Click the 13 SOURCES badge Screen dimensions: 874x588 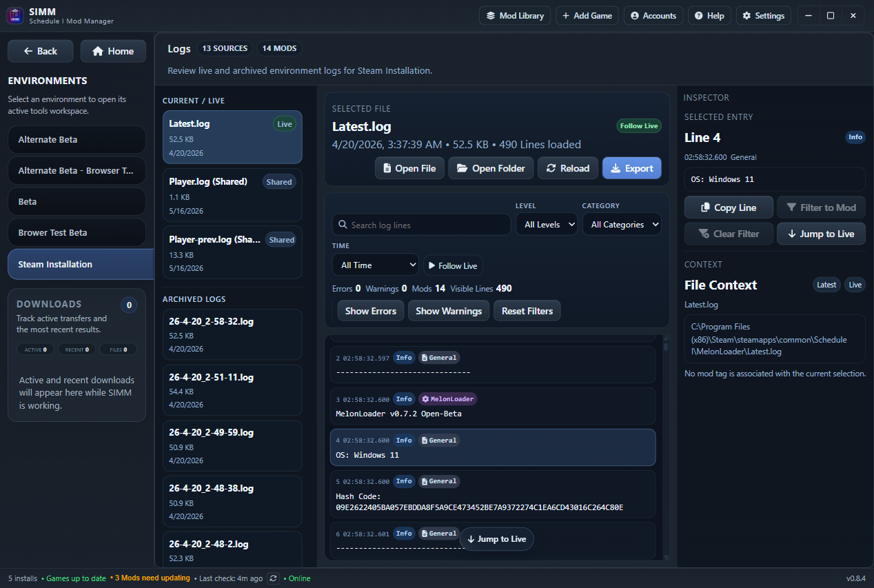click(224, 48)
